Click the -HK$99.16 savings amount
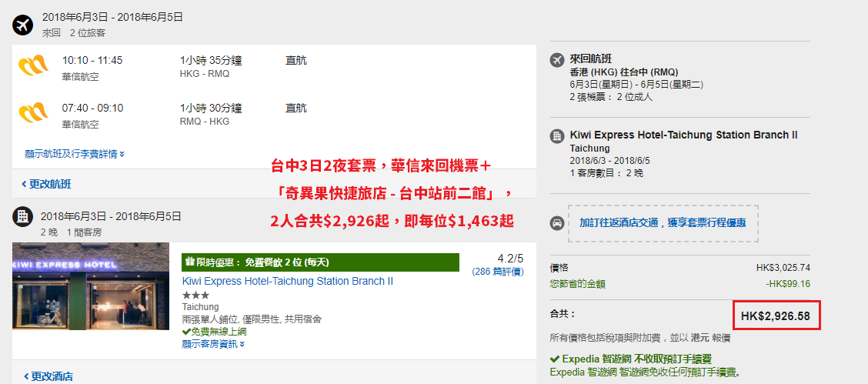Screen dimensions: 868x384 click(x=788, y=284)
